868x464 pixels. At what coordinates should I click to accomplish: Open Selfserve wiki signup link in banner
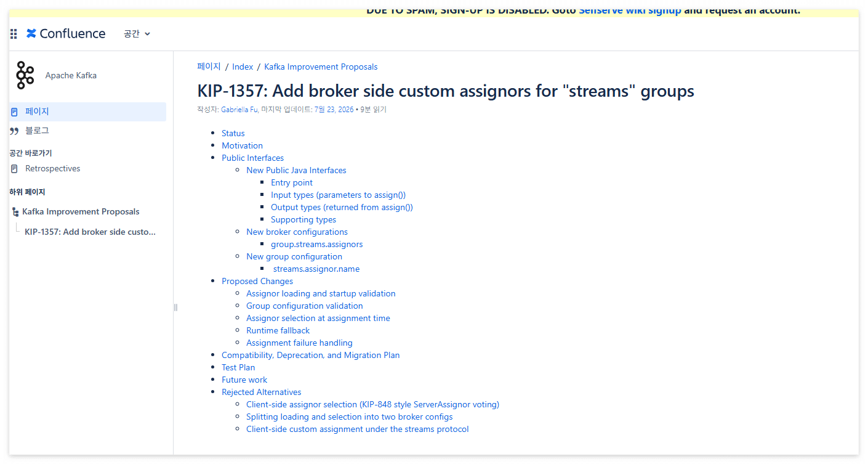click(x=630, y=10)
